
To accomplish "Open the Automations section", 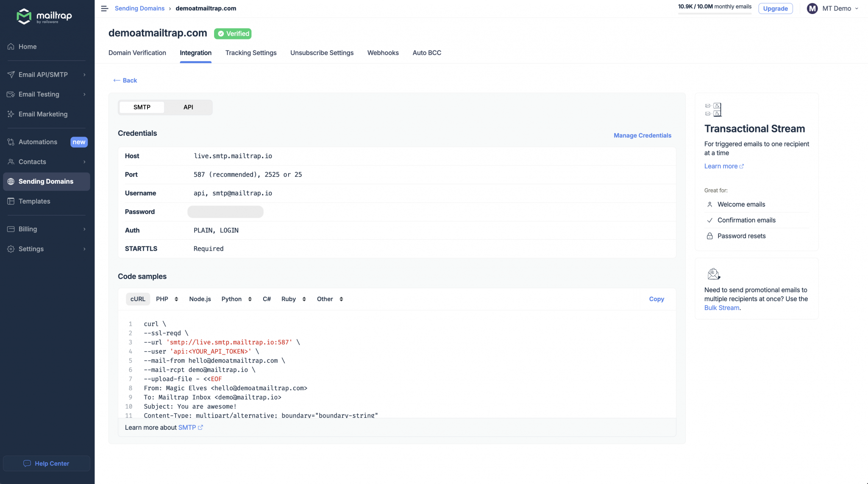I will coord(38,142).
